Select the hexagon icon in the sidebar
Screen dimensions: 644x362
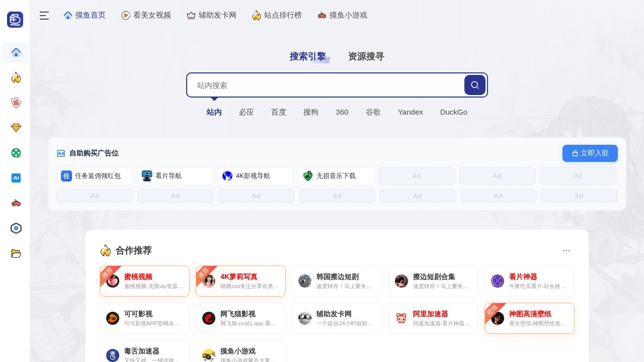click(16, 228)
